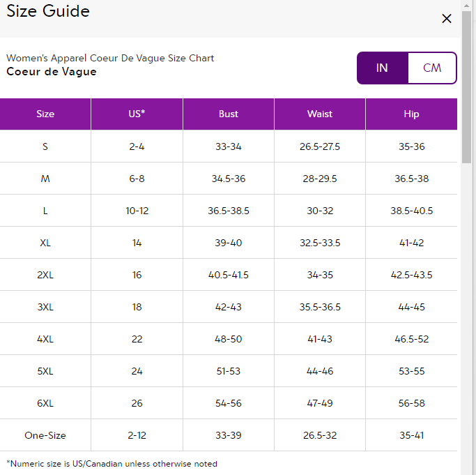The image size is (476, 475).
Task: Close the Size Guide dialog
Action: (x=447, y=19)
